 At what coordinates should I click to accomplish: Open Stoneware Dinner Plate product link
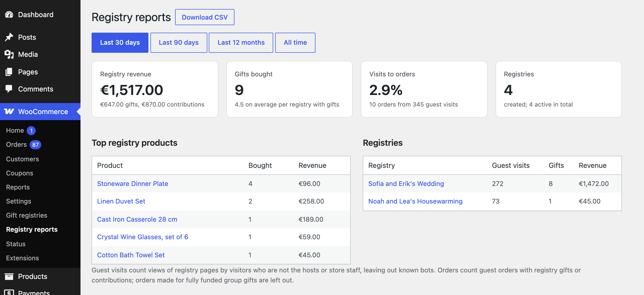pyautogui.click(x=133, y=184)
